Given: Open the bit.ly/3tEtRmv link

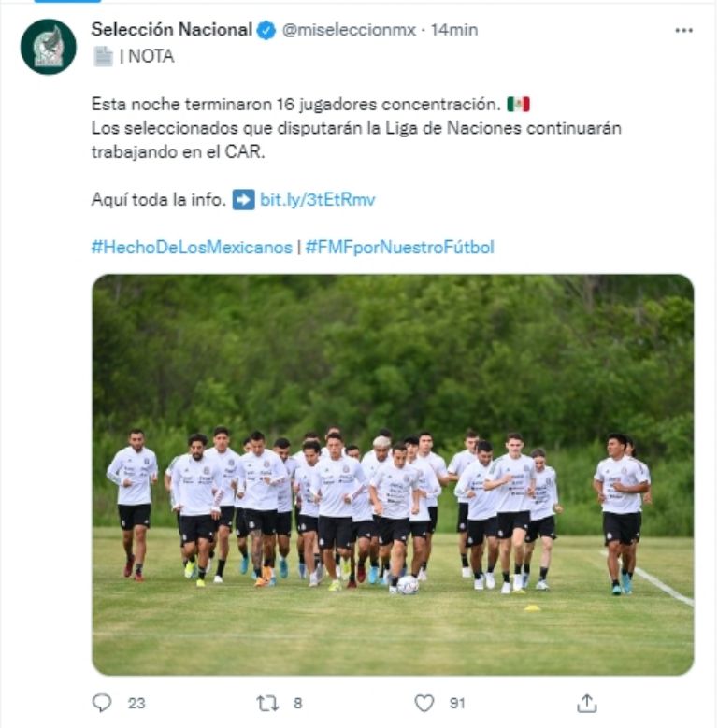Looking at the screenshot, I should click(317, 200).
